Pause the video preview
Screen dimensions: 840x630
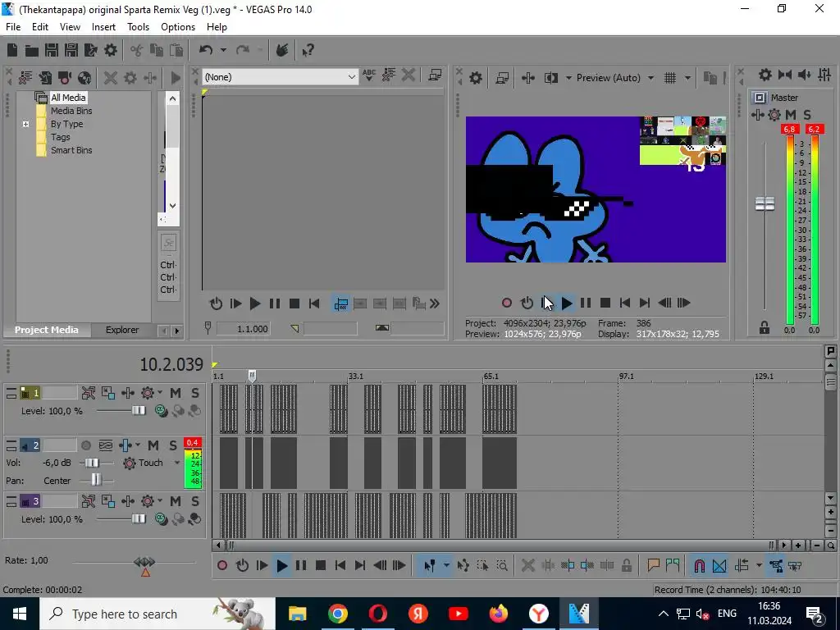[586, 304]
